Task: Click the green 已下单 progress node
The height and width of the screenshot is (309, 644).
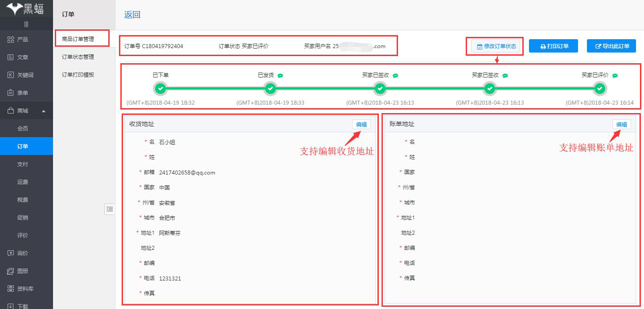Action: click(160, 89)
